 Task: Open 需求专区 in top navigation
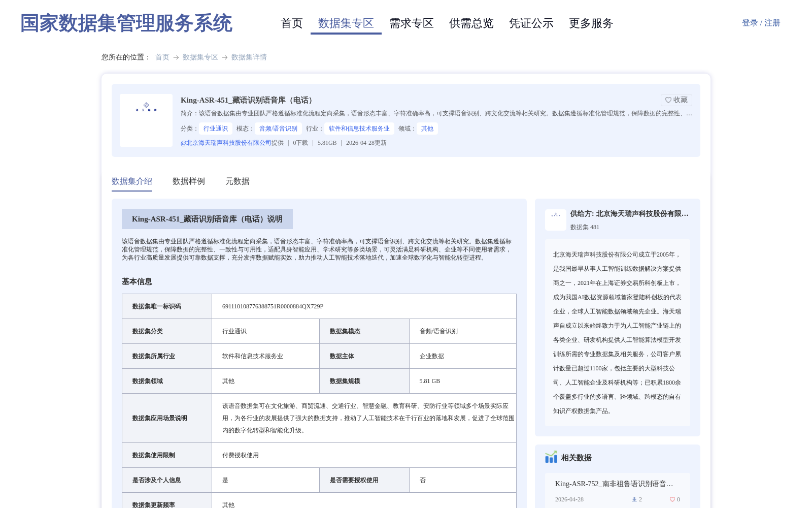(412, 23)
